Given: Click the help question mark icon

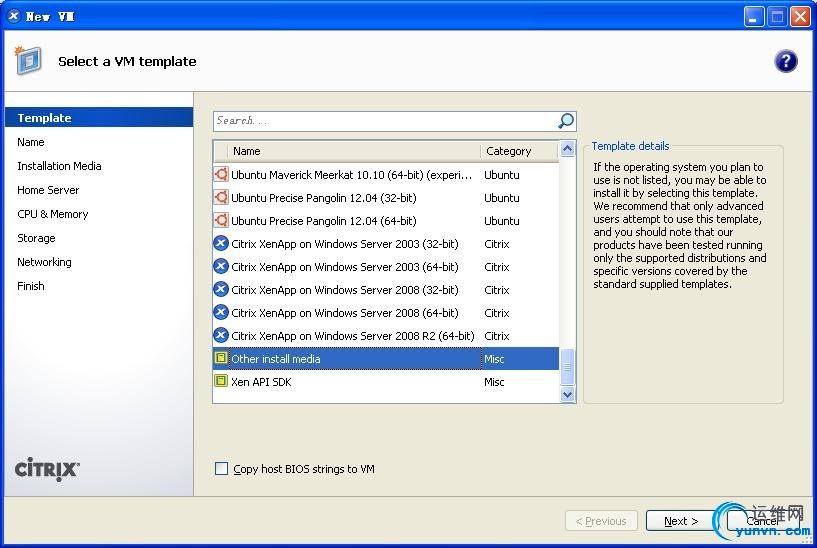Looking at the screenshot, I should click(x=785, y=61).
